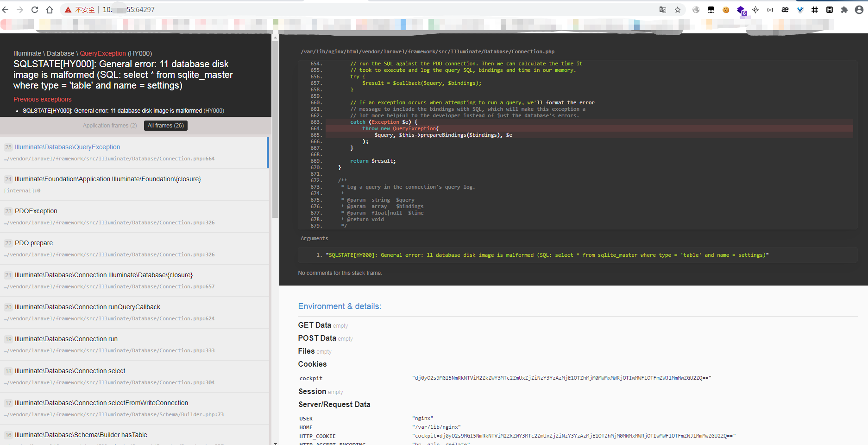
Task: Click the POST Data section label
Action: 317,338
